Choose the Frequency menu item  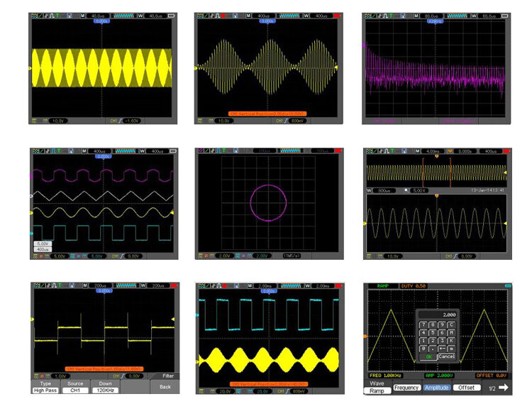406,388
